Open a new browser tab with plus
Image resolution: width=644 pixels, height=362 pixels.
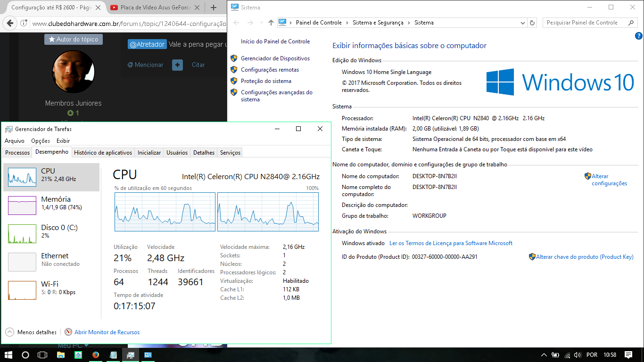pos(214,8)
